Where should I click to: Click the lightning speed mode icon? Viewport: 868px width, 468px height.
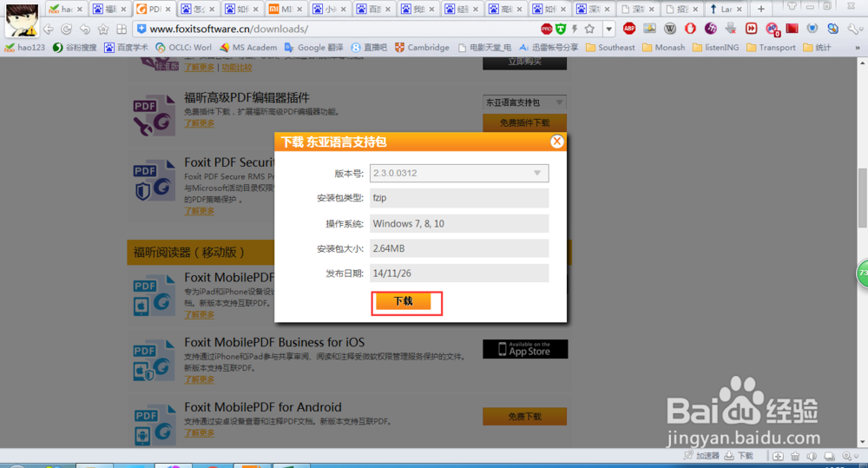point(575,29)
